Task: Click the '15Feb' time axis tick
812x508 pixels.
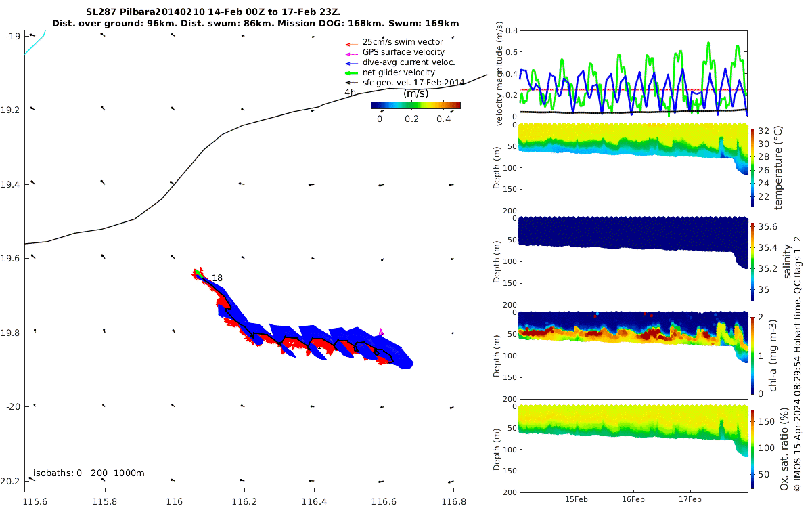Action: 577,499
